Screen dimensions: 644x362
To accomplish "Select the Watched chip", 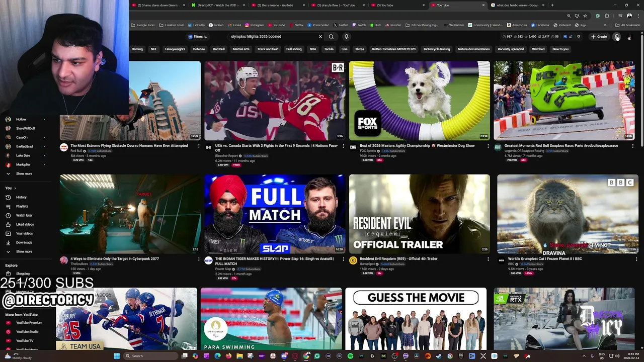I will pyautogui.click(x=538, y=49).
